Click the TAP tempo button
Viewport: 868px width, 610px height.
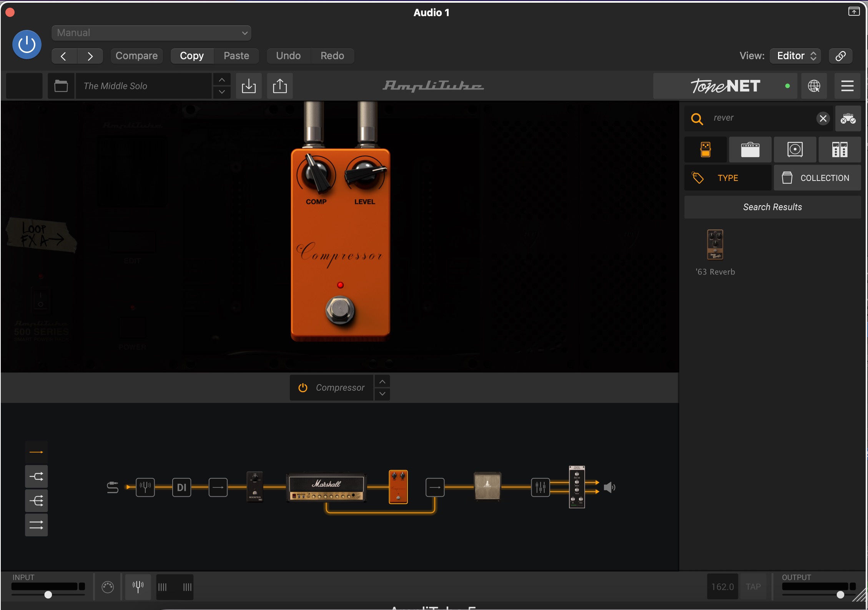(753, 587)
